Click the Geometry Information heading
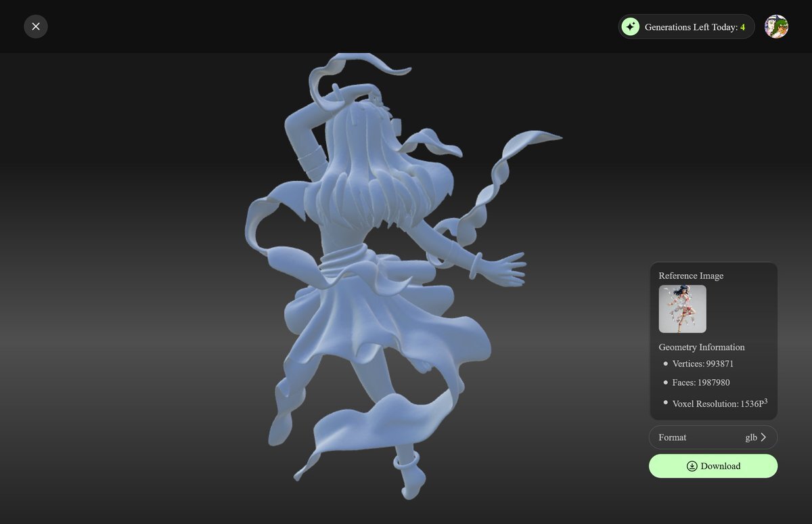Image resolution: width=812 pixels, height=524 pixels. (x=702, y=347)
